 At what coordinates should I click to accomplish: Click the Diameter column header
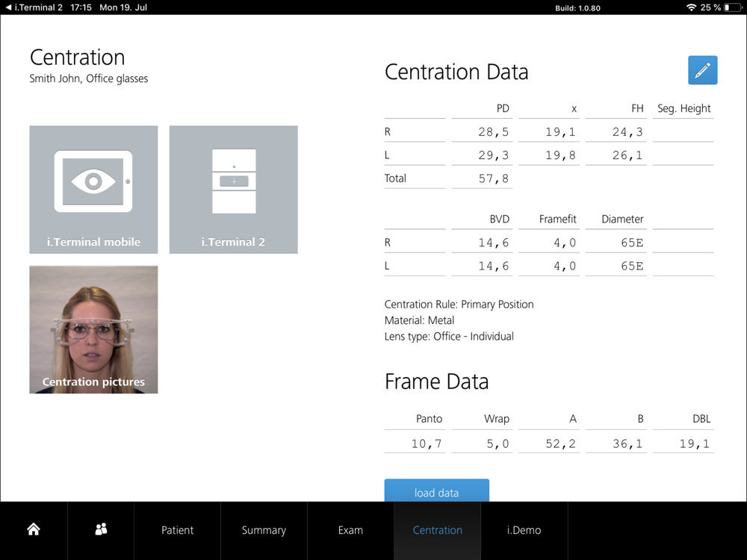(622, 219)
